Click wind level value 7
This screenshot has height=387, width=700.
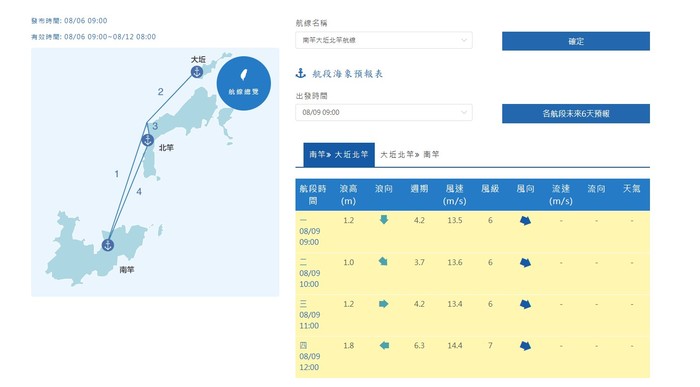coord(490,346)
